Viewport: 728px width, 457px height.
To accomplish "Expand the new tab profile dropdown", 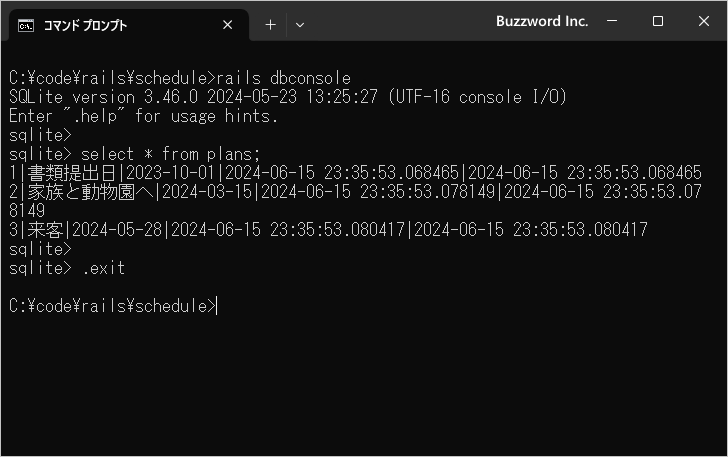I will coord(300,25).
